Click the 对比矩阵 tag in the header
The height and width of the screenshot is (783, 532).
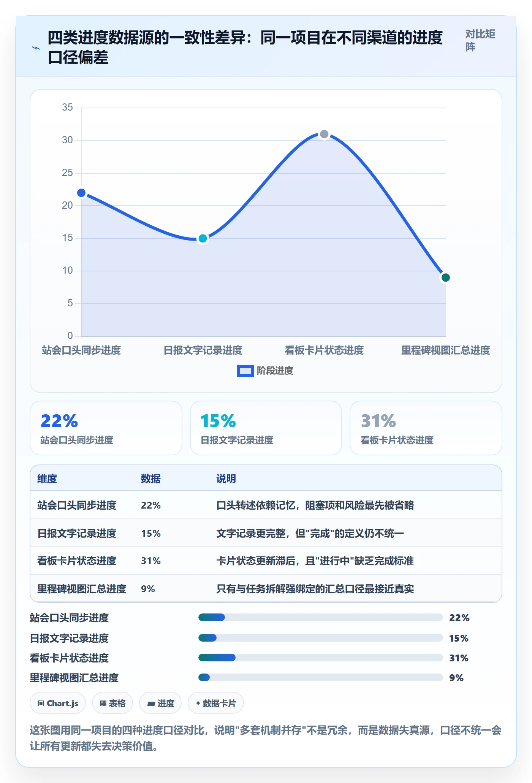tap(480, 40)
